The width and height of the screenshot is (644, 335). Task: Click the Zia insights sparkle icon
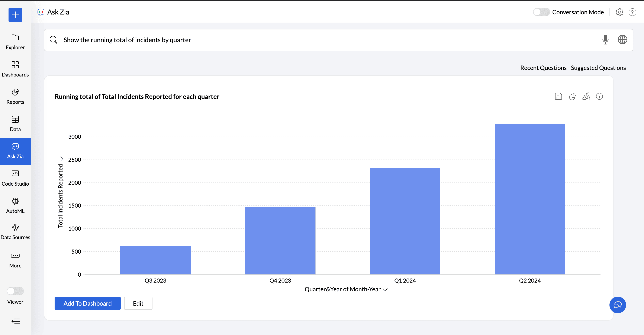(x=586, y=96)
